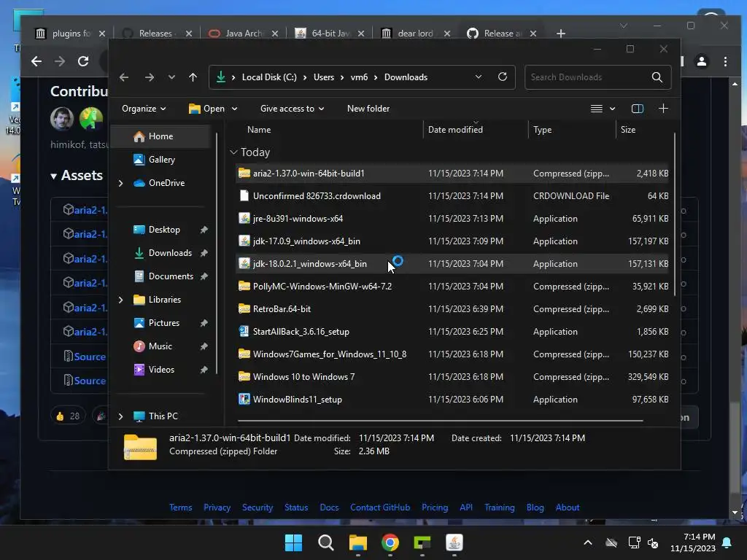Open recent locations chevron in Explorer
The image size is (747, 560).
tap(171, 77)
